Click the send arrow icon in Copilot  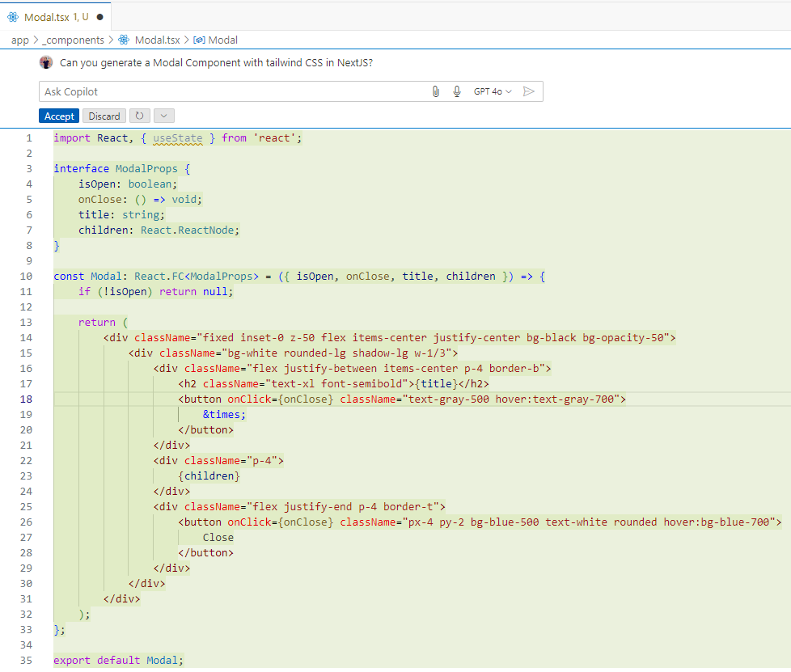click(529, 91)
